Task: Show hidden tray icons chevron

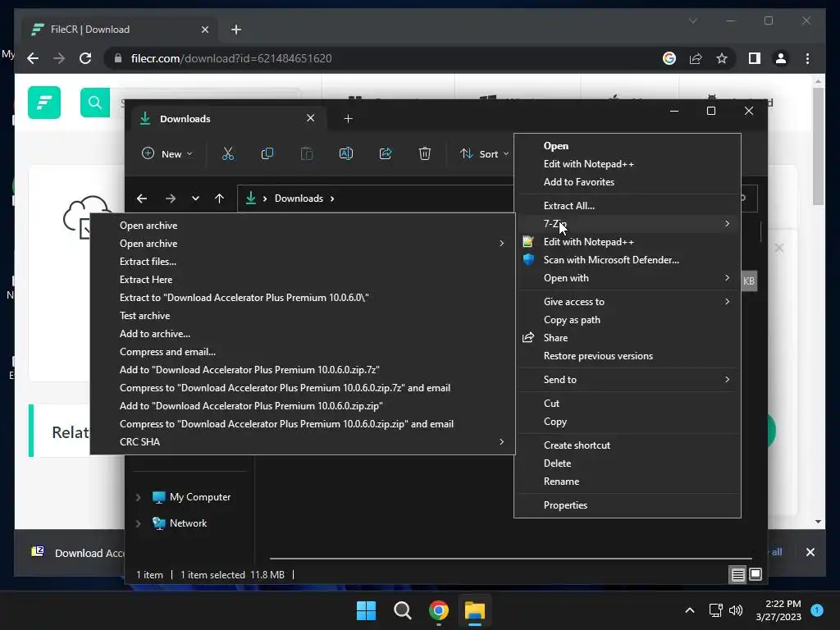Action: point(690,610)
